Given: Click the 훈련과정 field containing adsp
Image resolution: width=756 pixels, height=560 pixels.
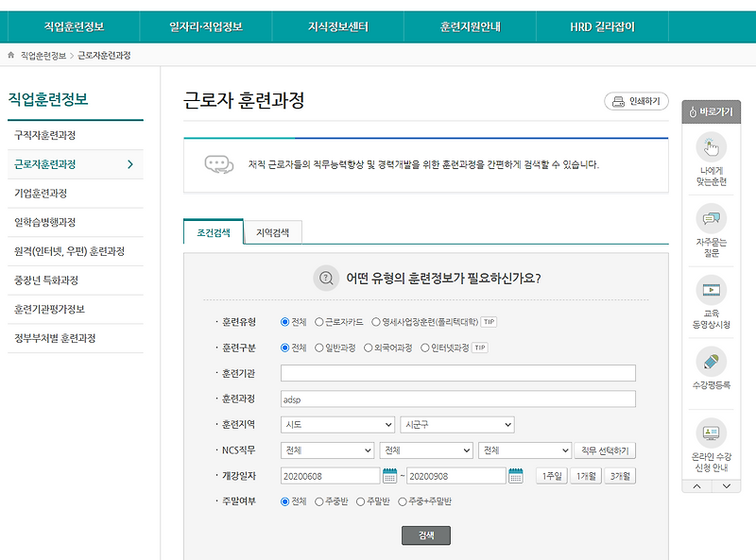Looking at the screenshot, I should tap(458, 399).
